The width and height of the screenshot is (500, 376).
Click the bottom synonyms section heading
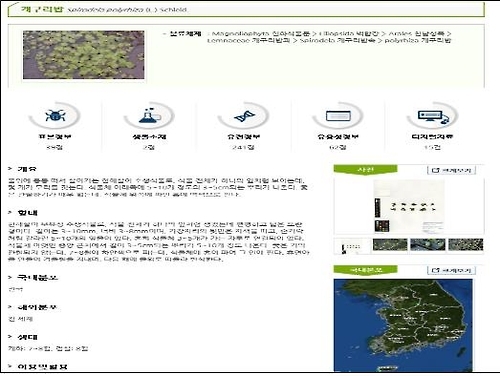pyautogui.click(x=42, y=367)
